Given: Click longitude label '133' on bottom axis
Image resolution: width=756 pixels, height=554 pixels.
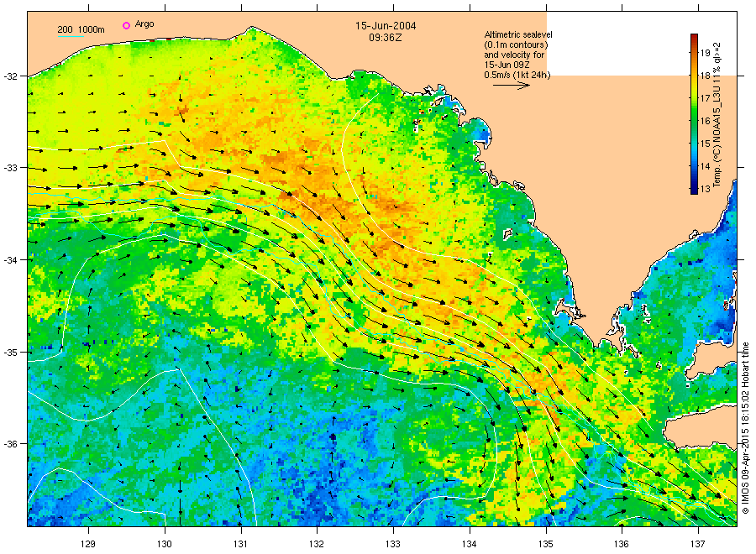Looking at the screenshot, I should point(393,544).
